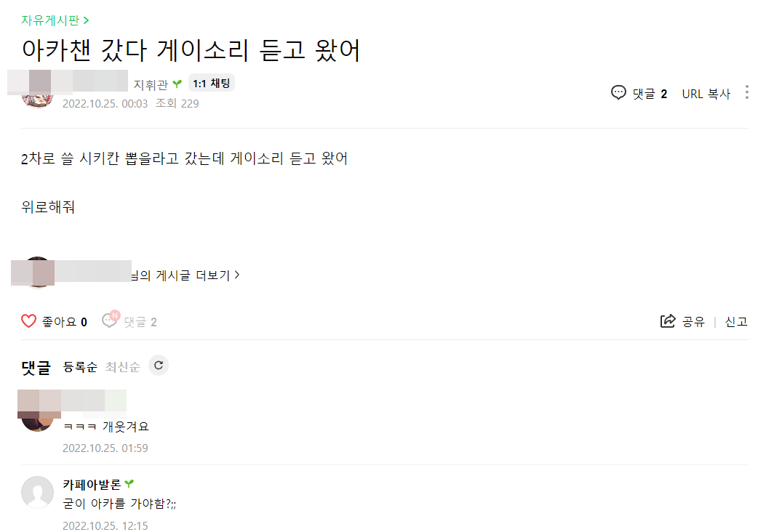The width and height of the screenshot is (758, 532).
Task: Click the 카페아발론 commenter name
Action: point(92,484)
